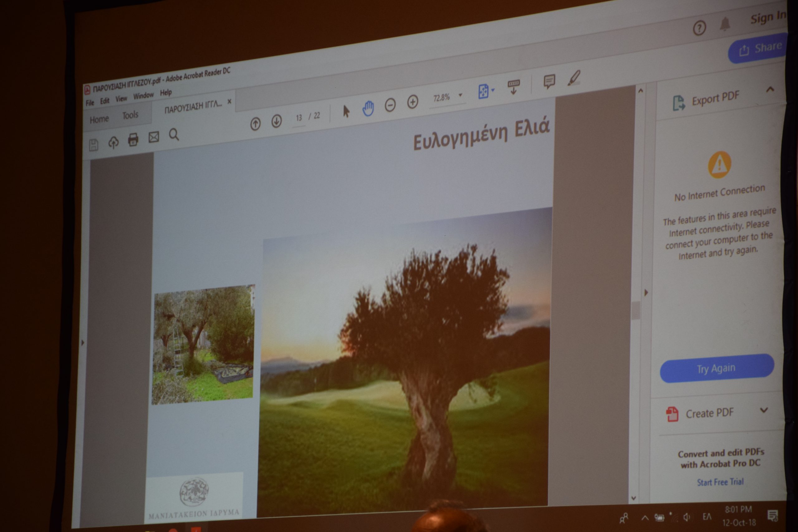Screen dimensions: 798x532
Task: Choose the Selection arrow tool
Action: [346, 111]
